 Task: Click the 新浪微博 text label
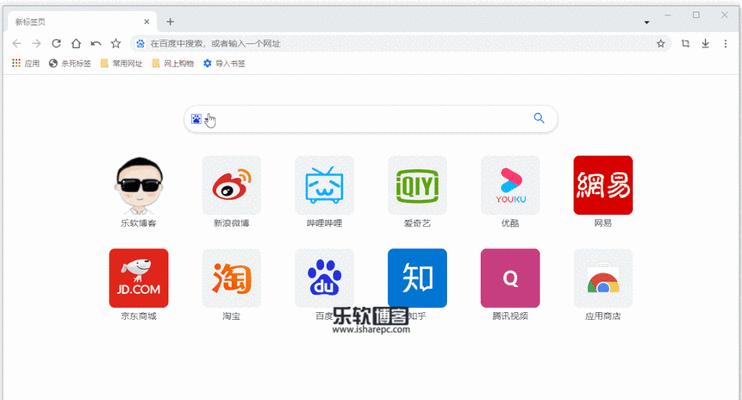231,223
